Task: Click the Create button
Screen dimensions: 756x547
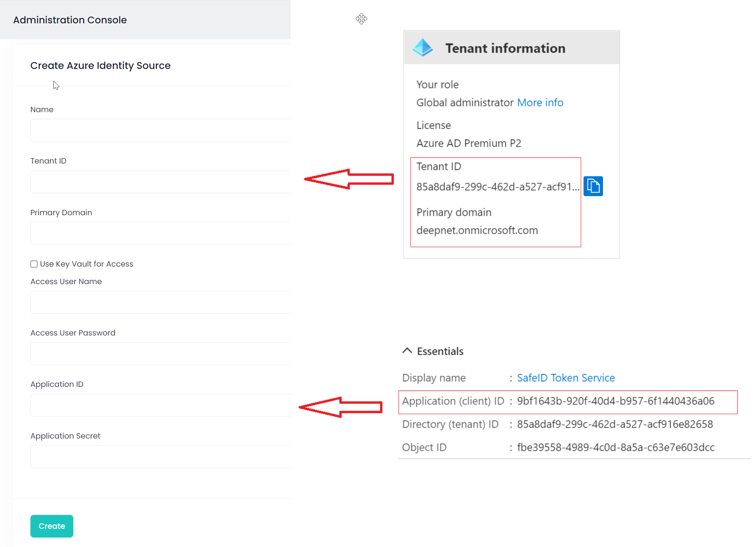Action: coord(52,526)
